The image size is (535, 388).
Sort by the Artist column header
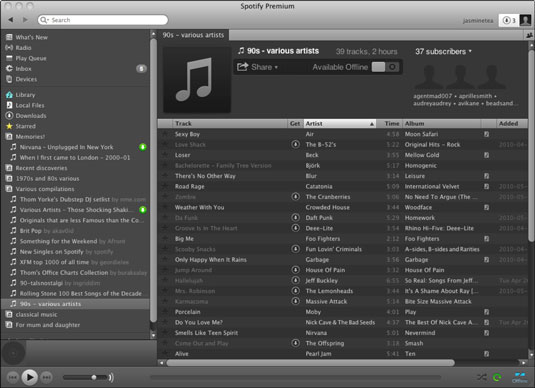tap(340, 124)
